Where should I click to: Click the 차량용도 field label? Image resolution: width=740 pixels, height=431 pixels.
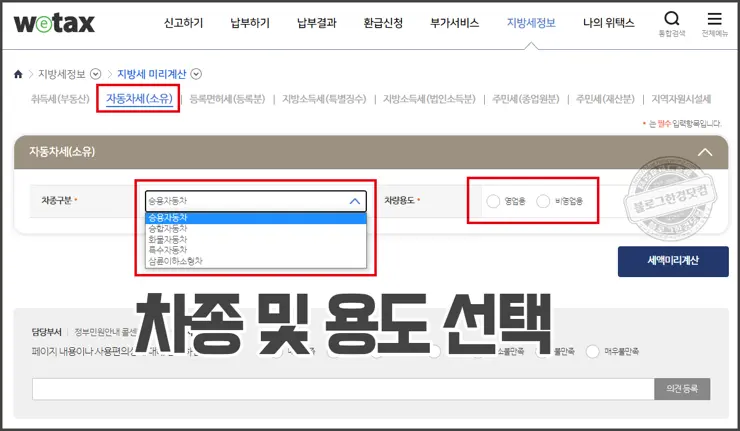pyautogui.click(x=399, y=201)
